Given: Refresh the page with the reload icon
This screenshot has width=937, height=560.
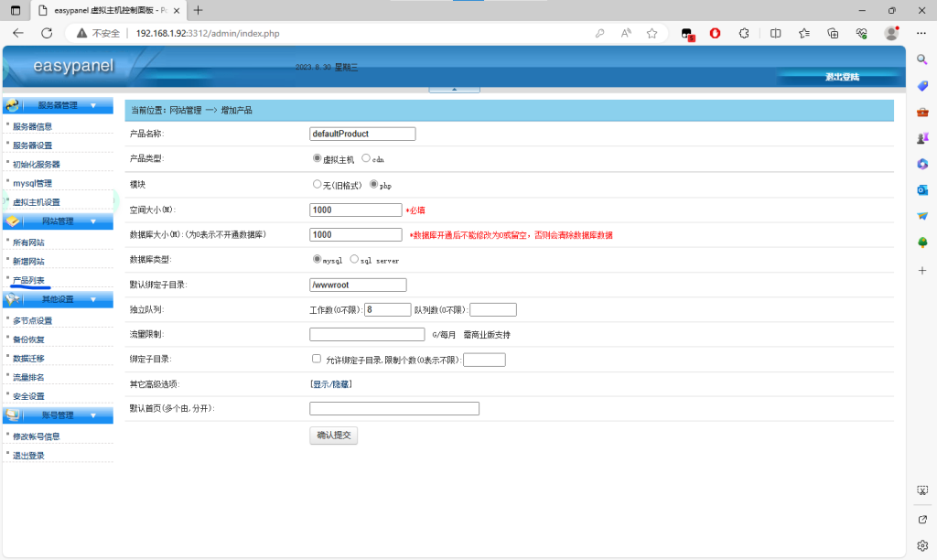Looking at the screenshot, I should (x=47, y=32).
